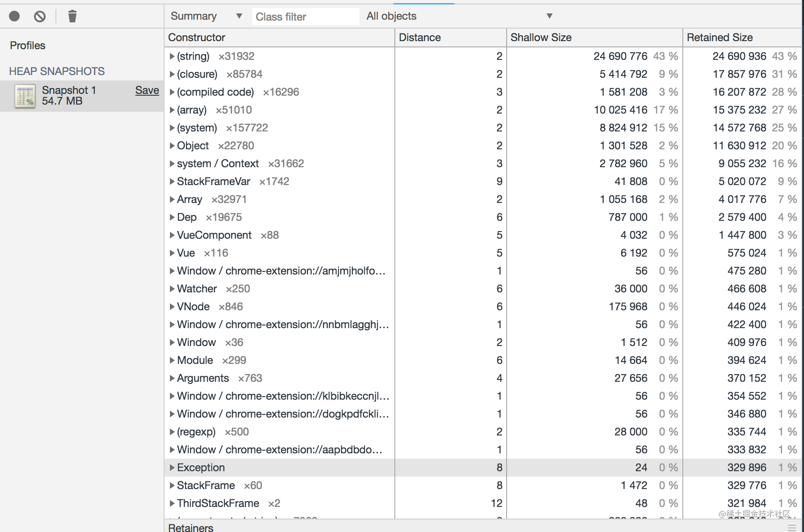
Task: Expand the (closure) constructor row
Action: pos(172,74)
